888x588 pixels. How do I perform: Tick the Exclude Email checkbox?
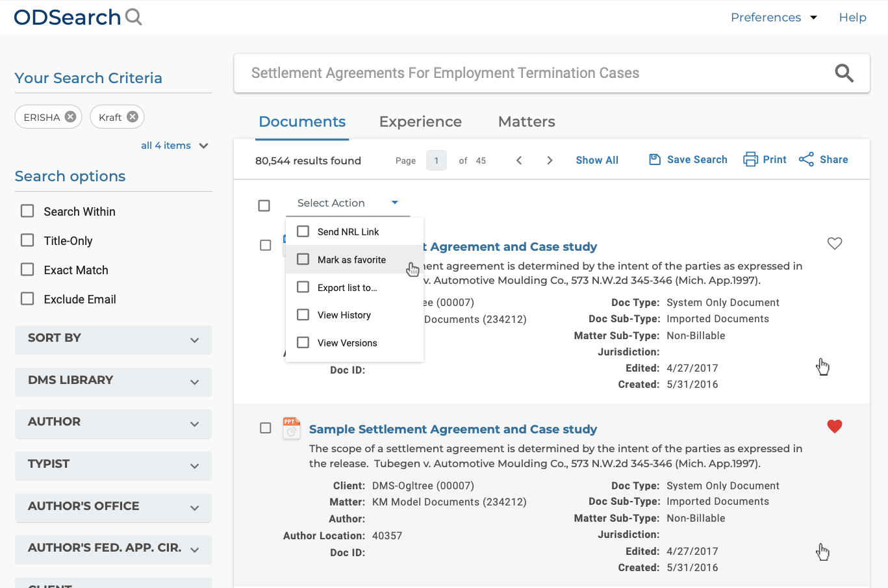coord(27,299)
